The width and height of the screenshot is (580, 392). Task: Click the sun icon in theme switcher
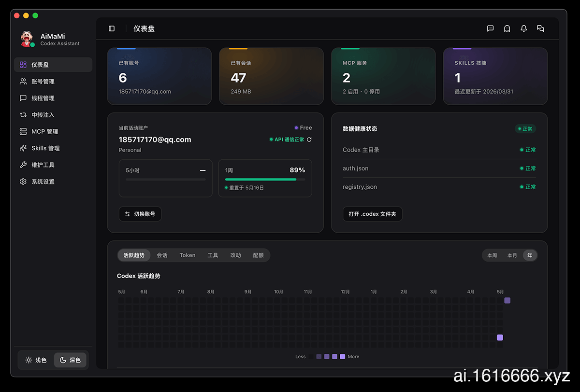click(x=29, y=360)
